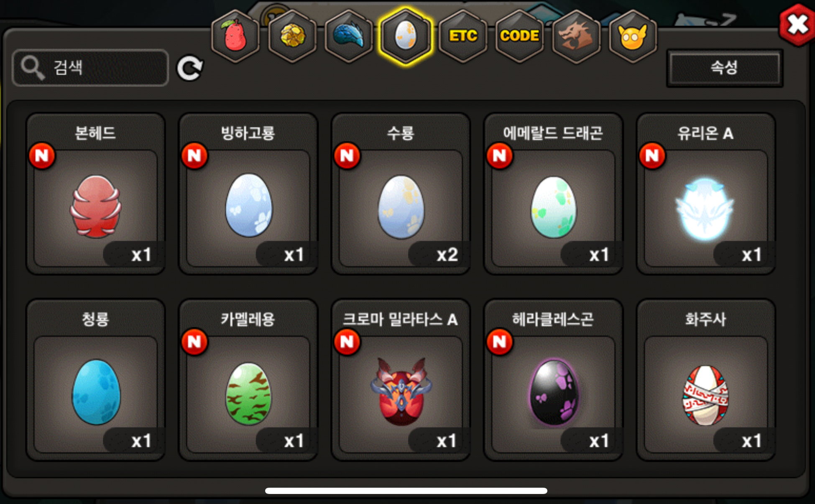The width and height of the screenshot is (815, 504).
Task: Switch to the ETC tab
Action: coord(463,36)
